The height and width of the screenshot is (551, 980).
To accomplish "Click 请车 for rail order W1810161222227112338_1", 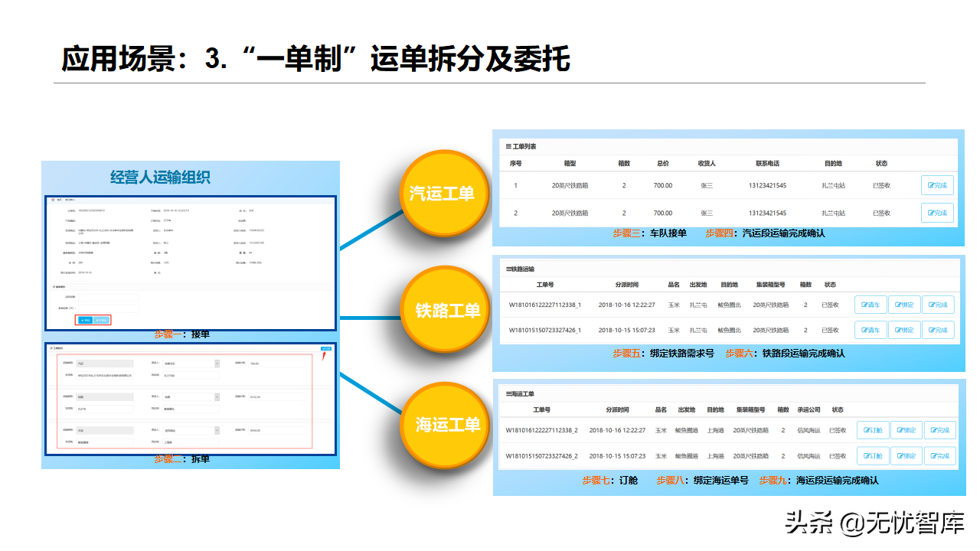I will pyautogui.click(x=871, y=305).
